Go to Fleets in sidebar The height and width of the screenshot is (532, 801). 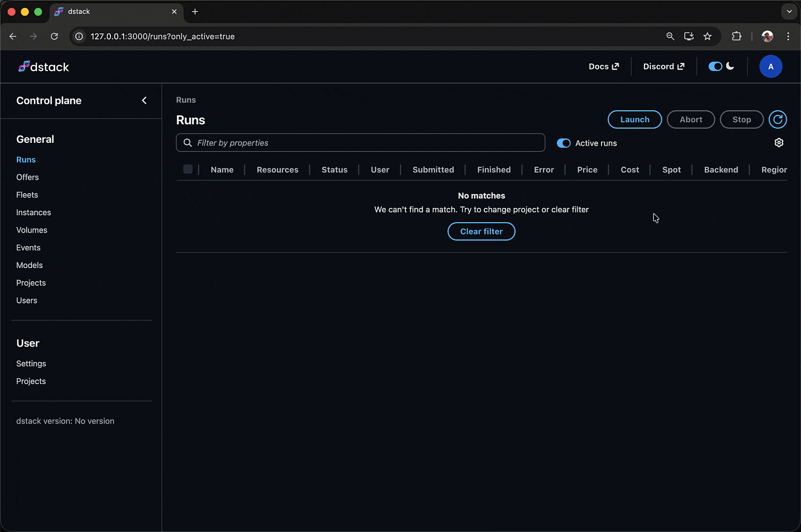coord(27,195)
